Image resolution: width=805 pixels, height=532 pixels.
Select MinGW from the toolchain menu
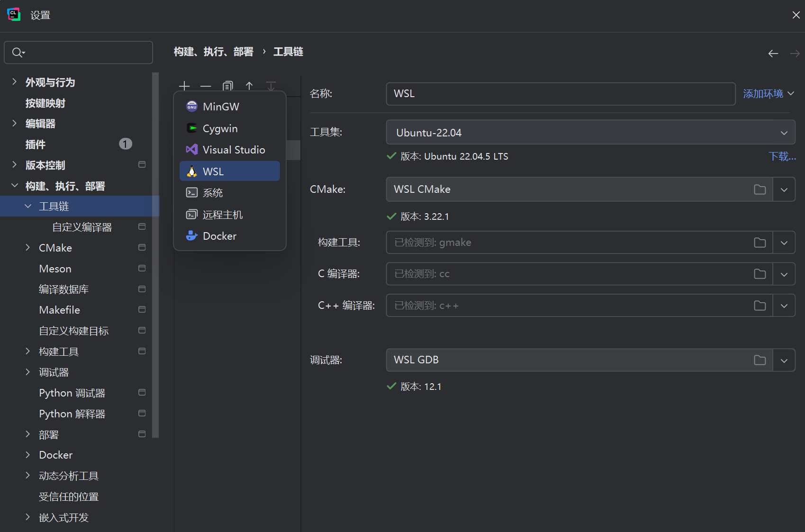tap(230, 107)
